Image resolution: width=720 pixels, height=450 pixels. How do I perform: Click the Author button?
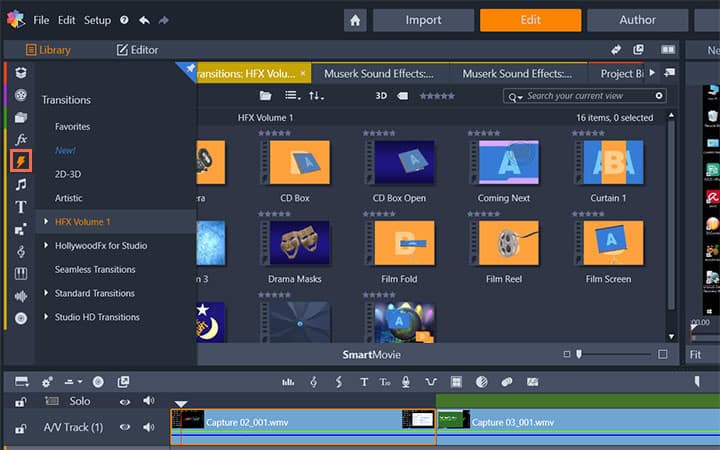coord(637,20)
